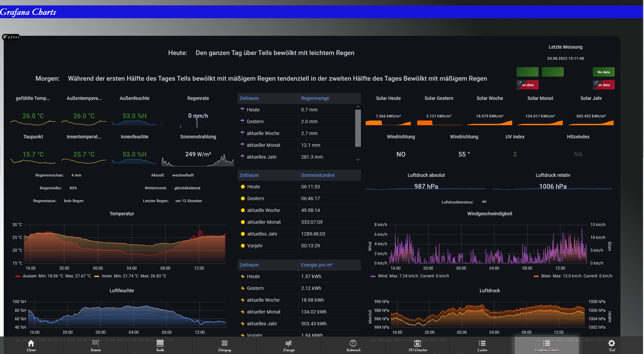Click the down arrow of the Regenmenge table scrollbar
Viewport: 644px width, 354px height.
click(x=358, y=160)
